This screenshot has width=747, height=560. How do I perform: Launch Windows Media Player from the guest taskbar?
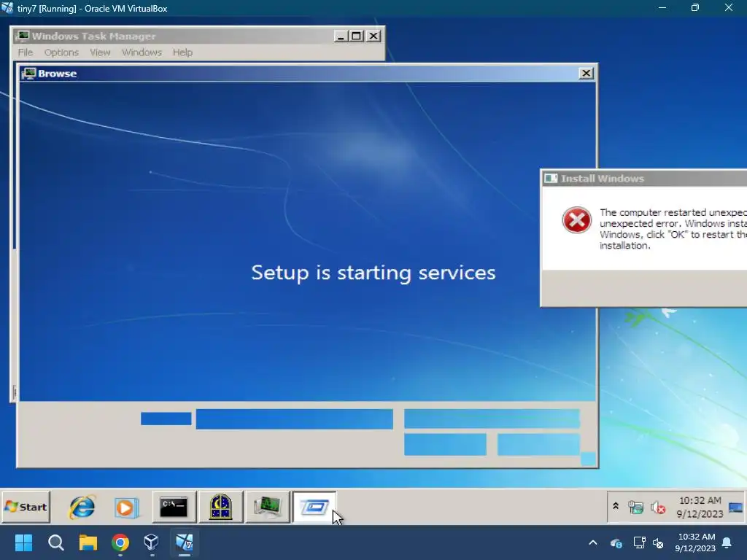pos(126,507)
